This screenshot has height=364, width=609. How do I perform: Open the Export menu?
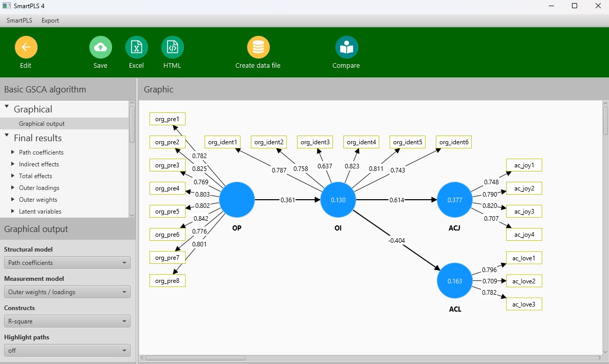coord(50,21)
